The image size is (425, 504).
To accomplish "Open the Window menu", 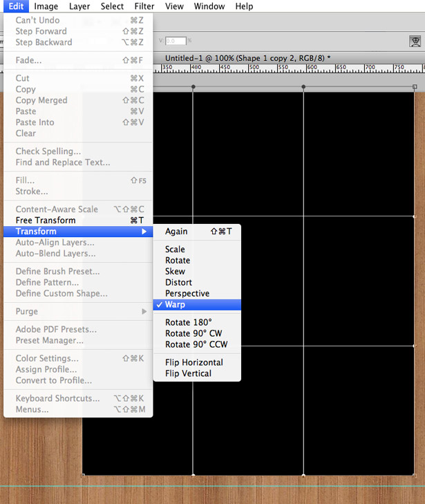I will 209,6.
